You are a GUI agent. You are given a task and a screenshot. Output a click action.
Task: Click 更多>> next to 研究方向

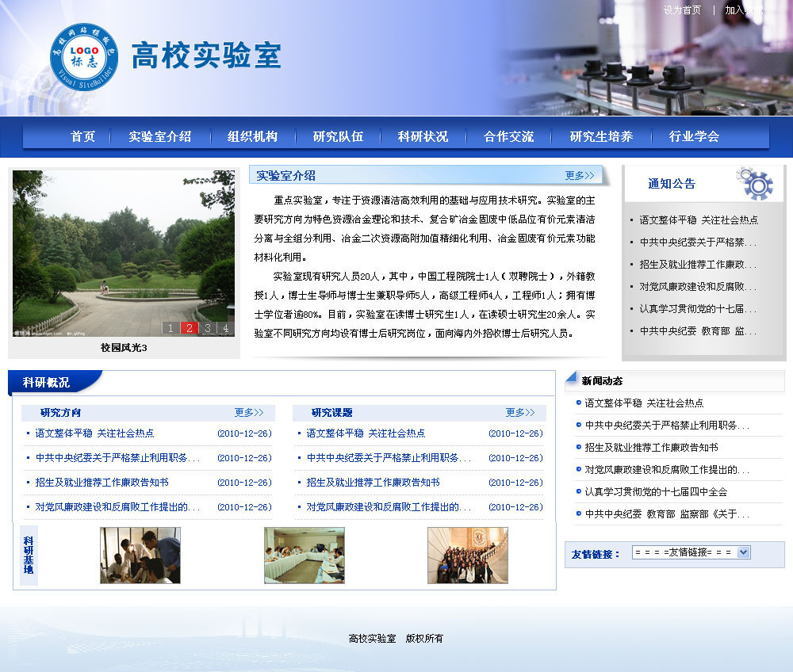click(249, 412)
